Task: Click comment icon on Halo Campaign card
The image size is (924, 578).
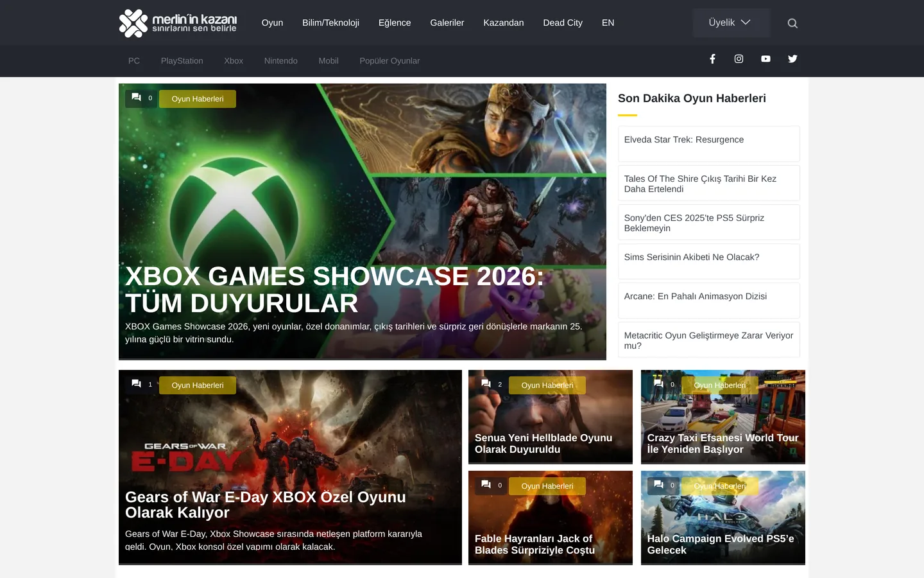Action: (x=658, y=485)
